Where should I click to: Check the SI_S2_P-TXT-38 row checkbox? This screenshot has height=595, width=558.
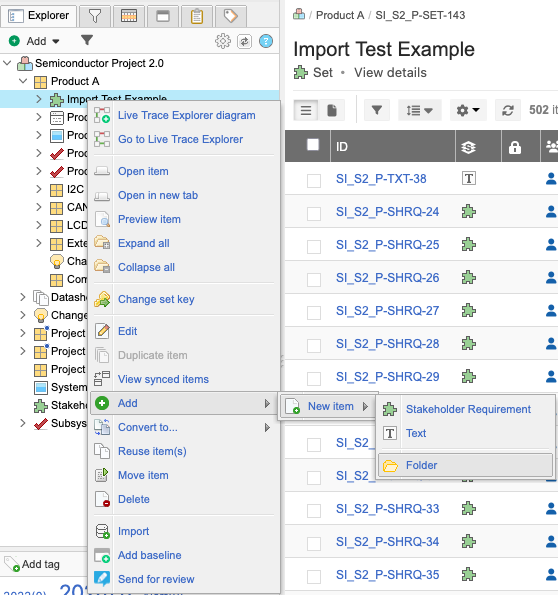tap(314, 181)
